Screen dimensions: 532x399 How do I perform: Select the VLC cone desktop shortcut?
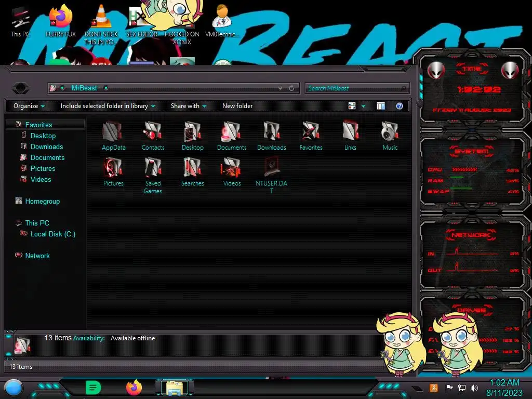pos(101,25)
